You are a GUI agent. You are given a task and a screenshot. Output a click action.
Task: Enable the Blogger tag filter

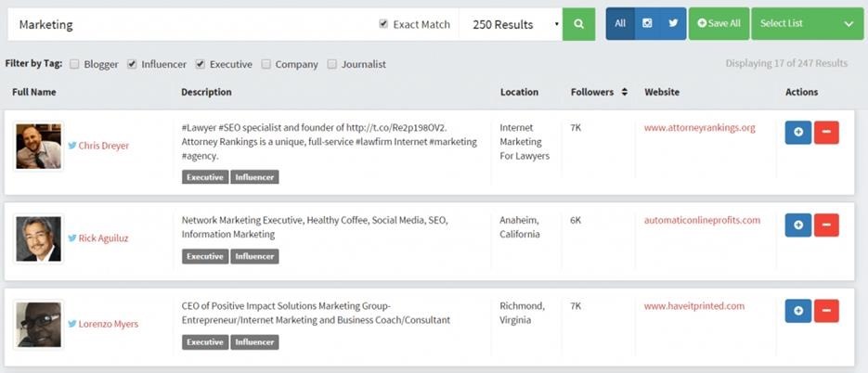(74, 64)
